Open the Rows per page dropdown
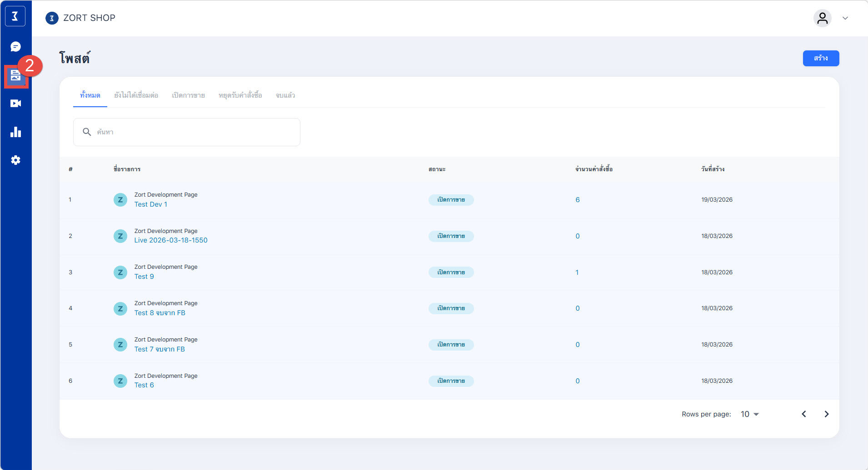The image size is (868, 470). (x=750, y=414)
